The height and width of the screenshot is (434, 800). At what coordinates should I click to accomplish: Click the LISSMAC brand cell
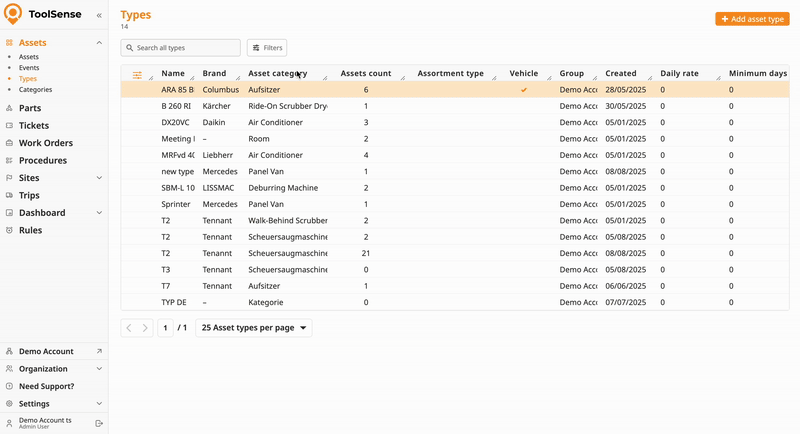[x=218, y=188]
